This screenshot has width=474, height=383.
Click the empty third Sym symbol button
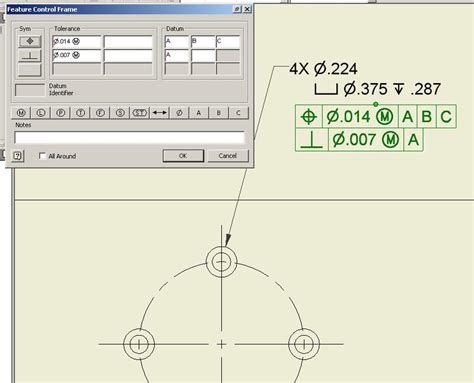coord(30,70)
